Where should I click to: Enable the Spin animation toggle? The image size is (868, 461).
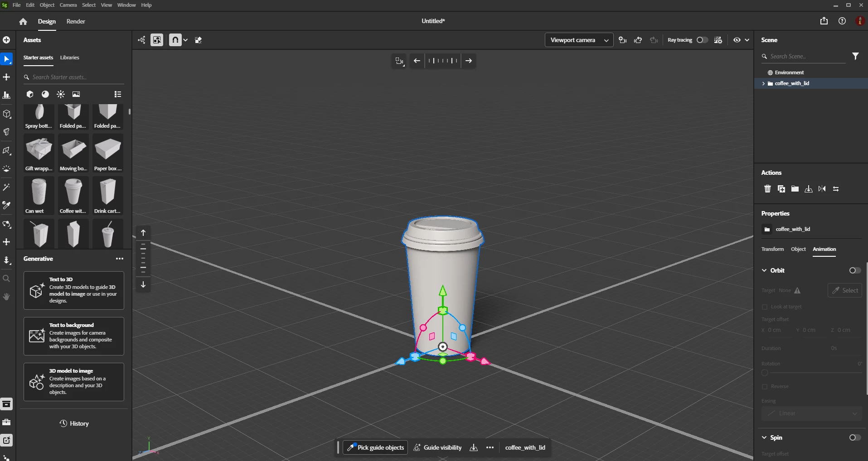click(855, 437)
